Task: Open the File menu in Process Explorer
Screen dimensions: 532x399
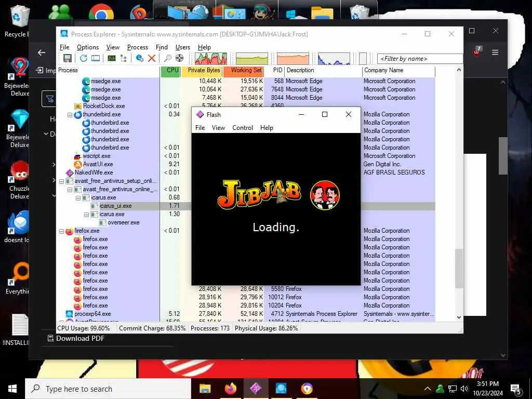Action: tap(64, 47)
